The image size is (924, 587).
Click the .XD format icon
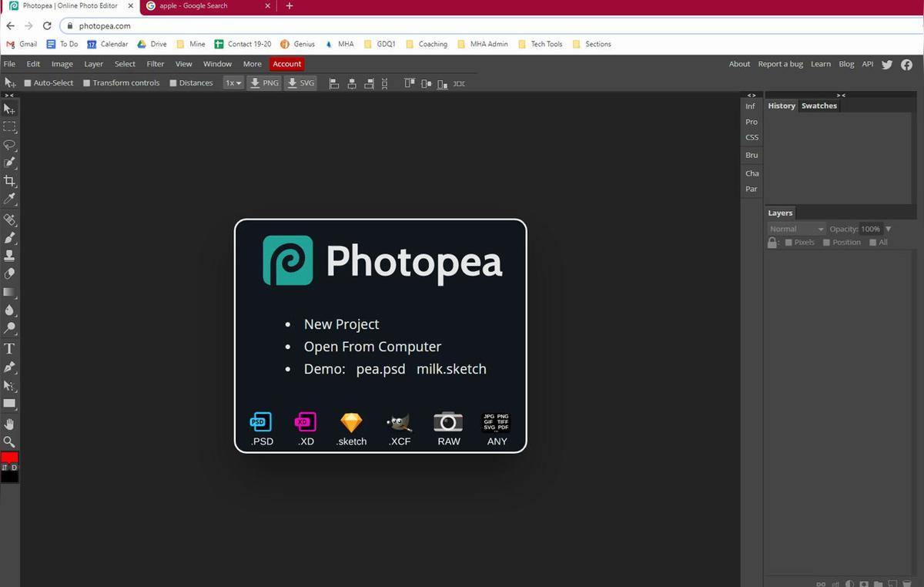pos(306,422)
